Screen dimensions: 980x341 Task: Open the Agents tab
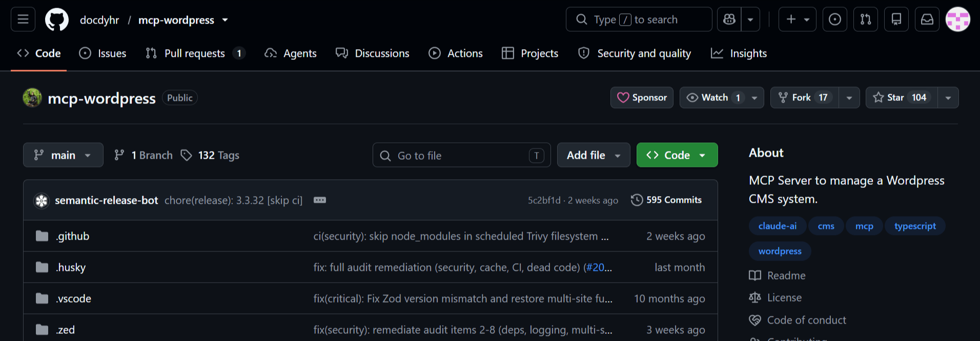pyautogui.click(x=291, y=53)
